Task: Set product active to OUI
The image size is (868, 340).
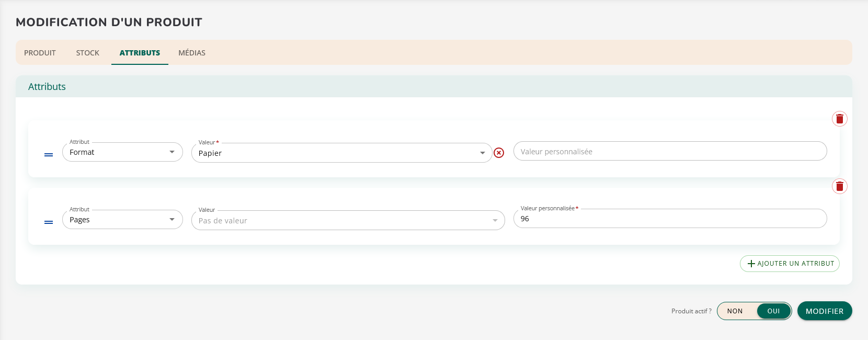Action: (x=773, y=311)
